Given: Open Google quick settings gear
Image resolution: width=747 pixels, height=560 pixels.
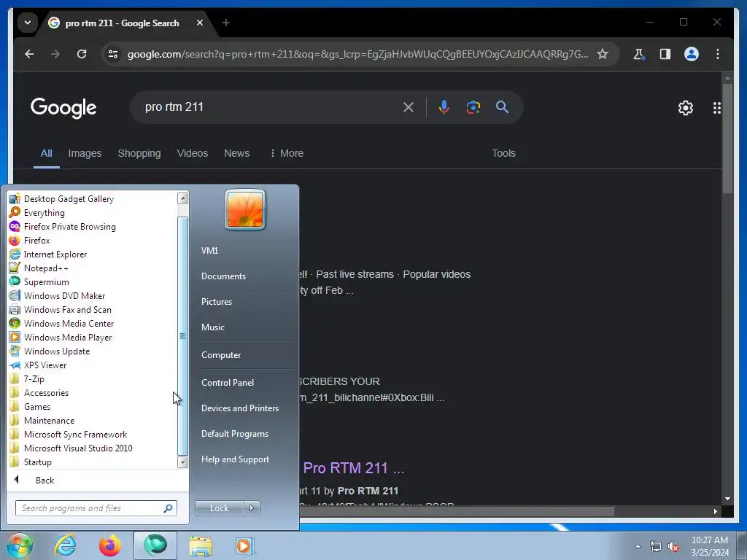Looking at the screenshot, I should click(686, 108).
